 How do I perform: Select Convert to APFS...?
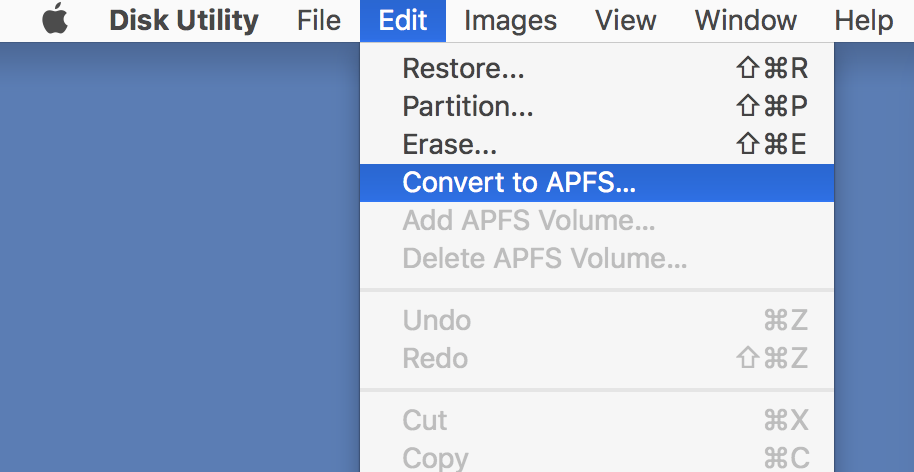pyautogui.click(x=597, y=182)
